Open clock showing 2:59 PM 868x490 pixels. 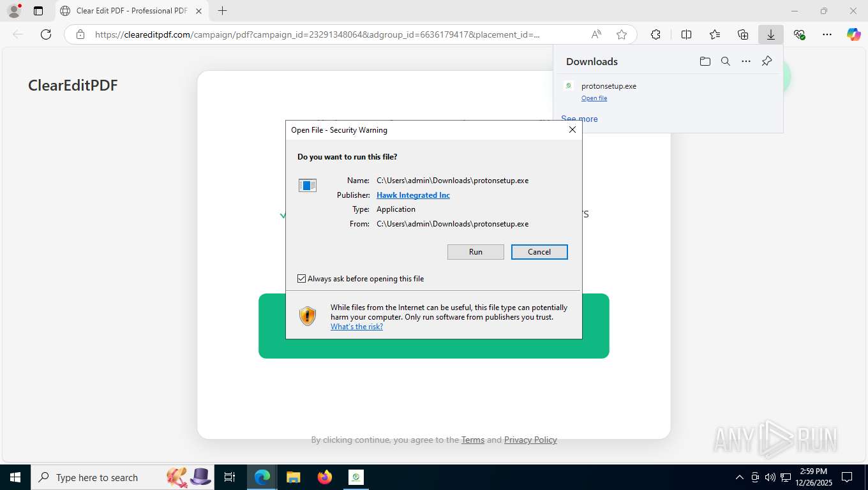813,477
